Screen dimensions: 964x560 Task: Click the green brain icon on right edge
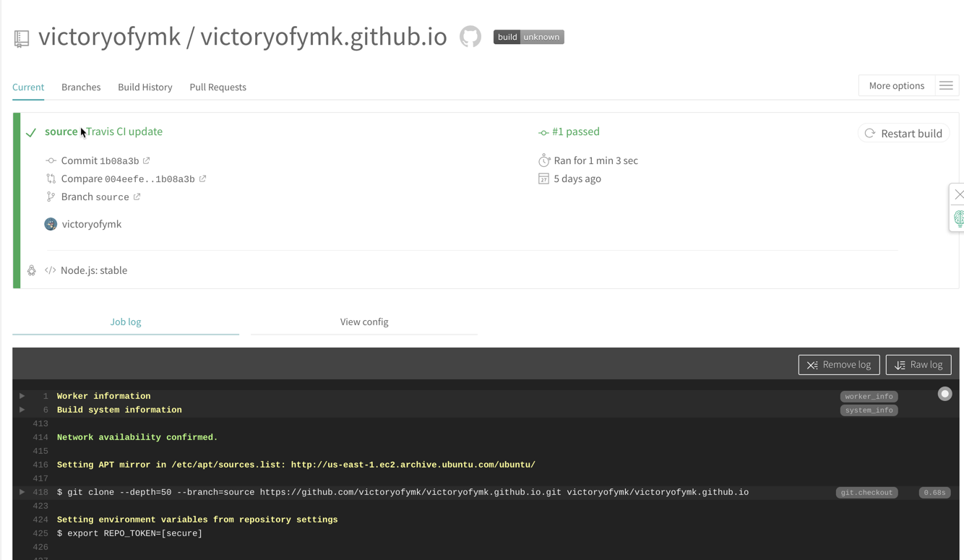click(959, 218)
